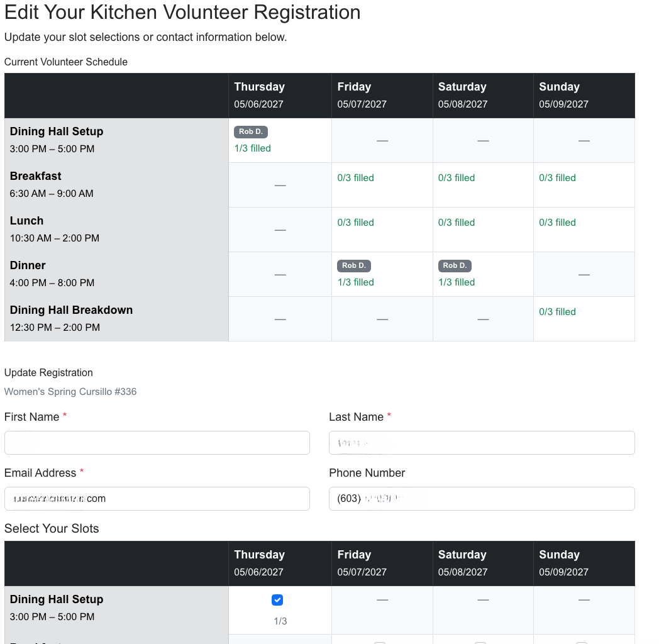Click '0/3 filled' for Saturday Lunch

457,223
